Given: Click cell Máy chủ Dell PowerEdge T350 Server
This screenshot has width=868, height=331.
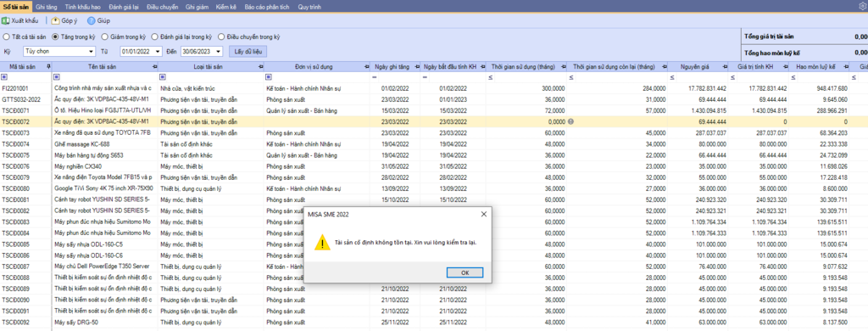Looking at the screenshot, I should pos(105,266).
